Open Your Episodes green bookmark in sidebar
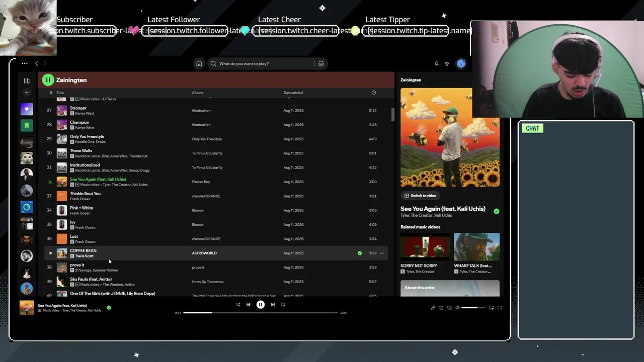Viewport: 644px width, 362px height. click(x=27, y=125)
